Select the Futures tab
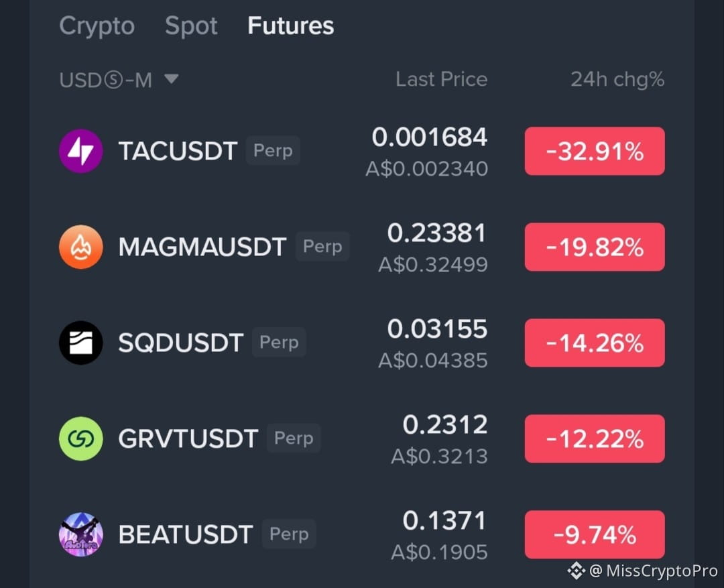Screen dimensions: 724x588 pyautogui.click(x=291, y=25)
